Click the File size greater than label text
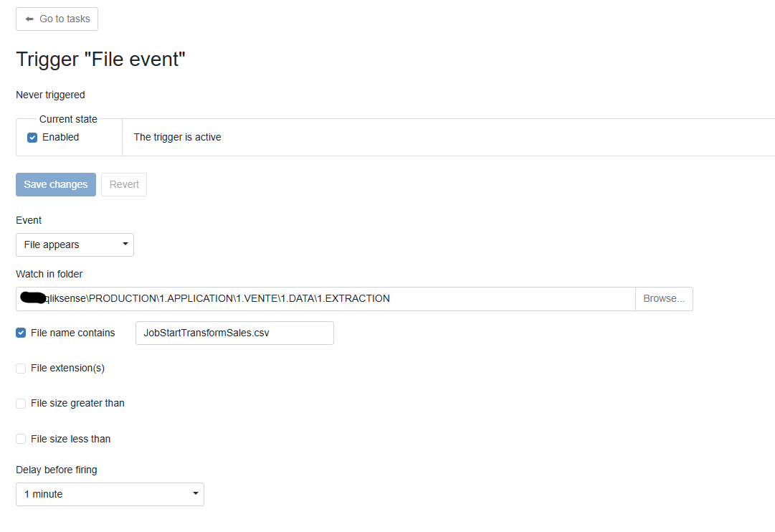This screenshot has width=775, height=532. pos(77,404)
